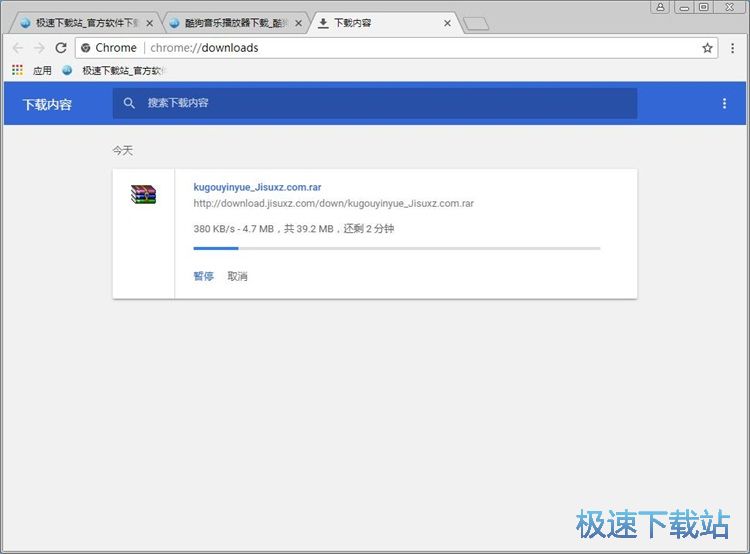Image resolution: width=750 pixels, height=554 pixels.
Task: Close the 下载内容 tab
Action: 447,23
